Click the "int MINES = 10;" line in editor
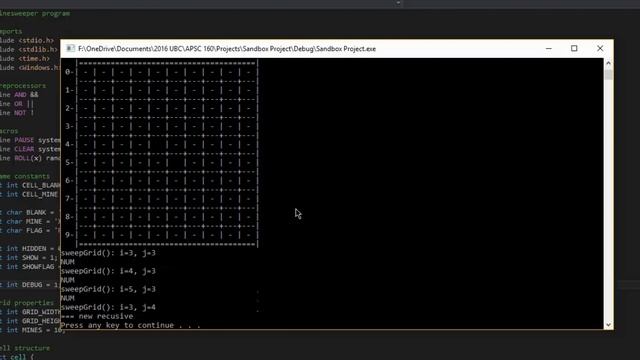Screen dimensions: 640x360 point(33,330)
